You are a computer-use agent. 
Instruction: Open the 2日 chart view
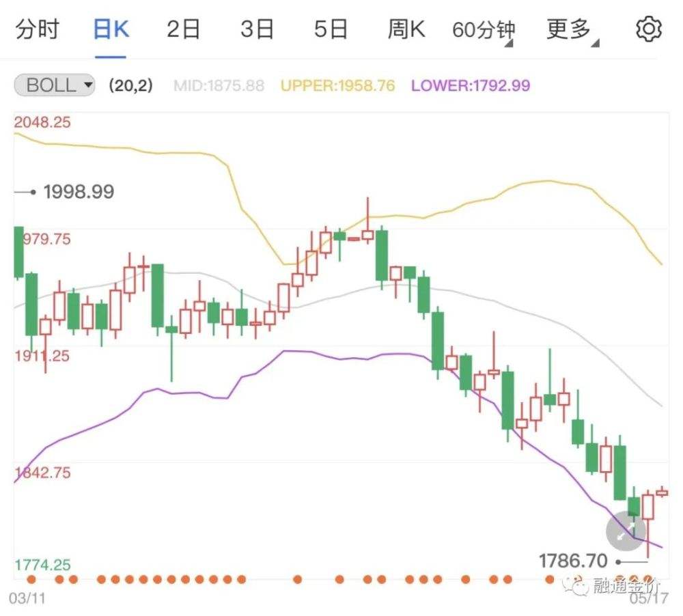183,29
